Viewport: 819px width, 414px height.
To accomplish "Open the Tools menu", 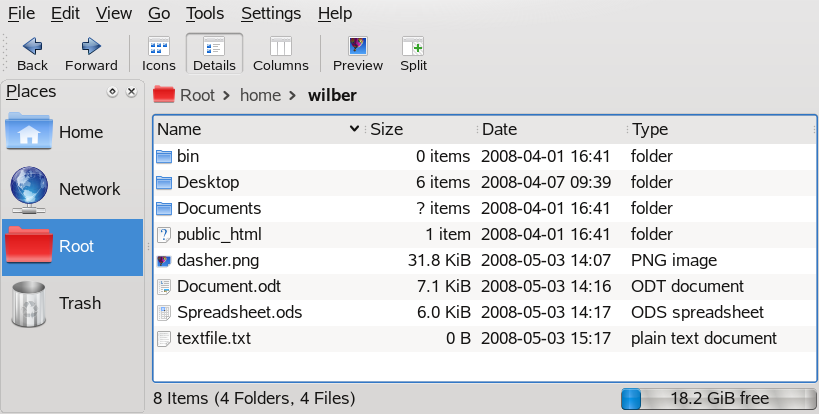I will (205, 13).
